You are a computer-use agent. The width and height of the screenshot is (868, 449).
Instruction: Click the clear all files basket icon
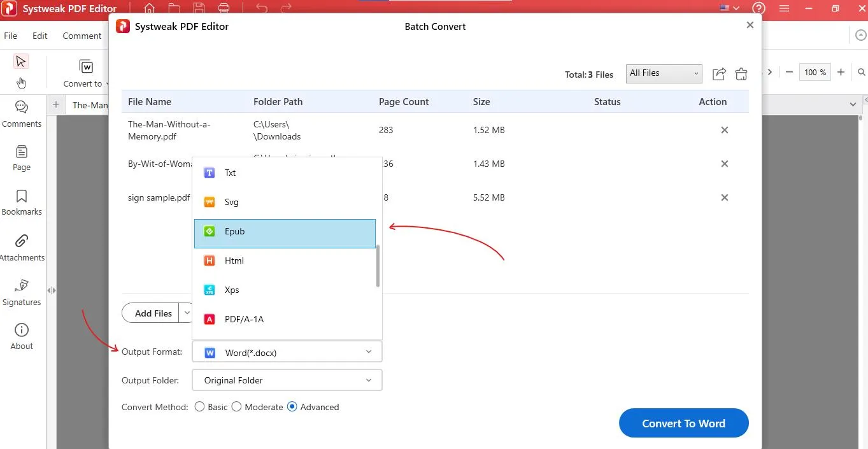click(741, 74)
